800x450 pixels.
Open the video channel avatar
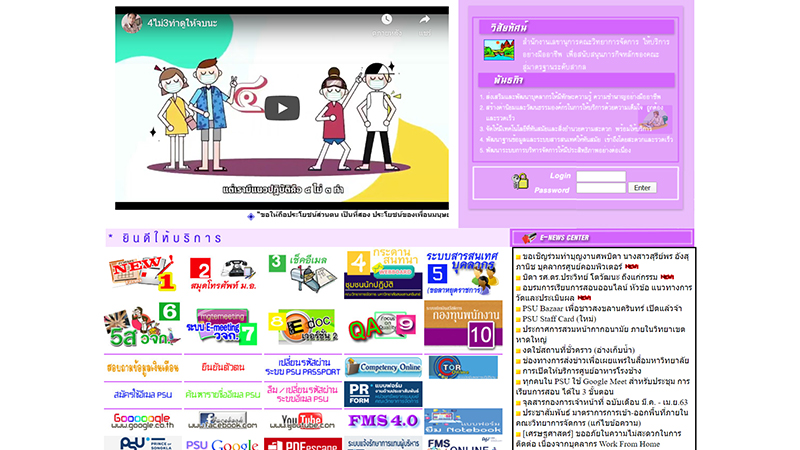[131, 23]
